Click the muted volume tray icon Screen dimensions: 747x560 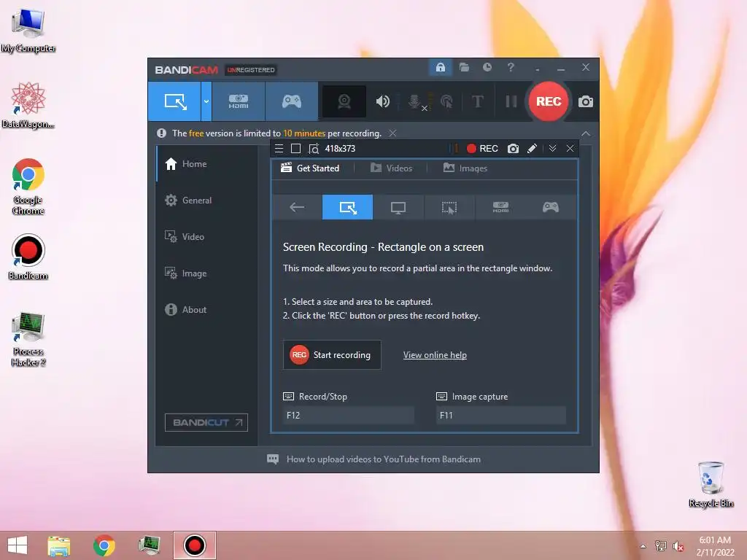[x=678, y=546]
